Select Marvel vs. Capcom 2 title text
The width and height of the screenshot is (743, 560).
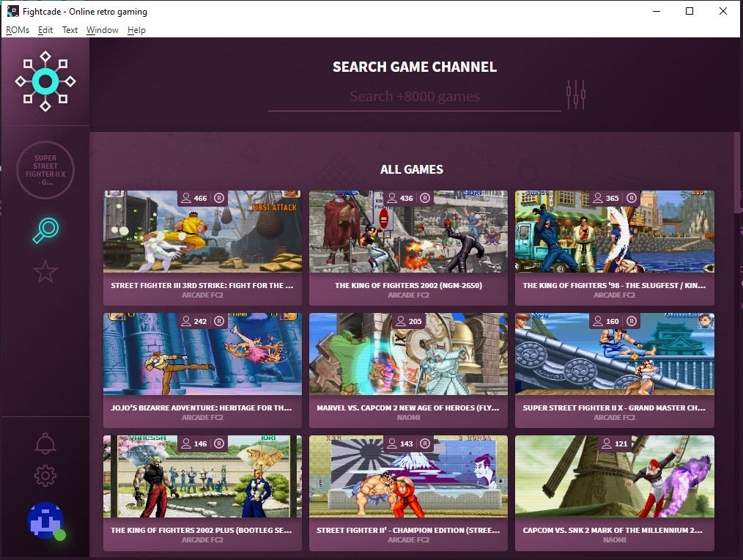pyautogui.click(x=408, y=408)
